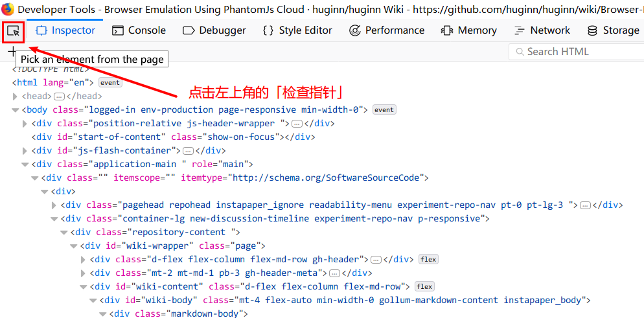Click ellipsis badge in js-flash-container div
This screenshot has width=644, height=318.
pos(189,151)
